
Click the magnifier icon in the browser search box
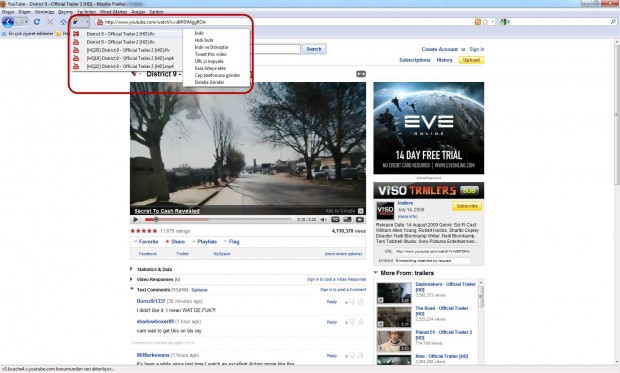click(x=613, y=22)
